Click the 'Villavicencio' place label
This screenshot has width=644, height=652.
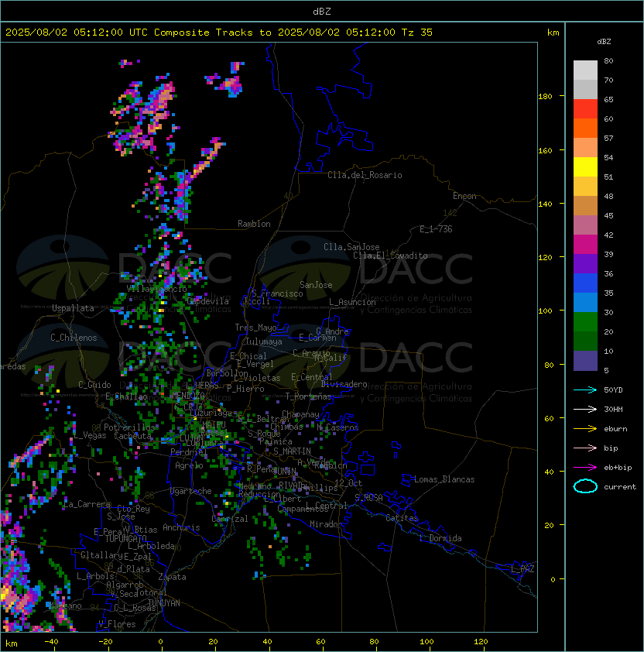[x=156, y=289]
